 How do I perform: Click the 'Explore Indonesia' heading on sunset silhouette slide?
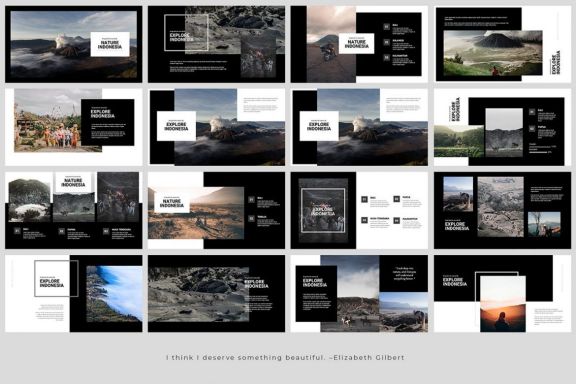click(x=455, y=281)
